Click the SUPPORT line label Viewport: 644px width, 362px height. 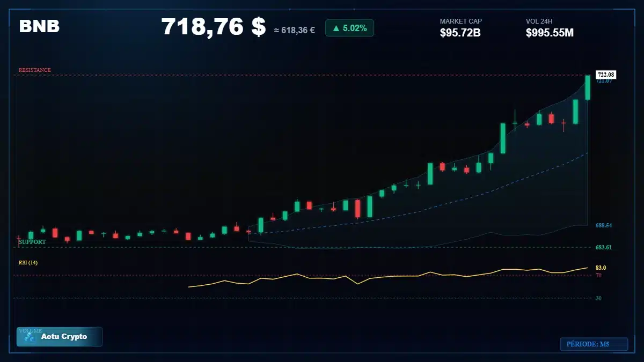[x=32, y=242]
